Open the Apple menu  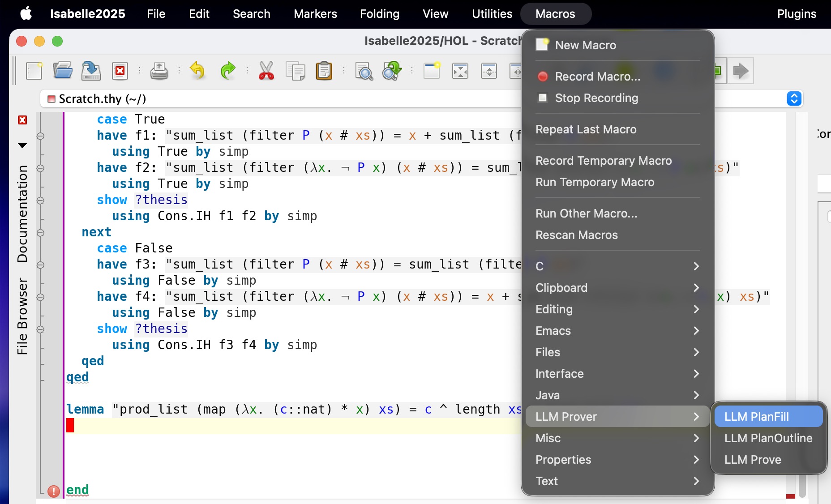[x=26, y=14]
